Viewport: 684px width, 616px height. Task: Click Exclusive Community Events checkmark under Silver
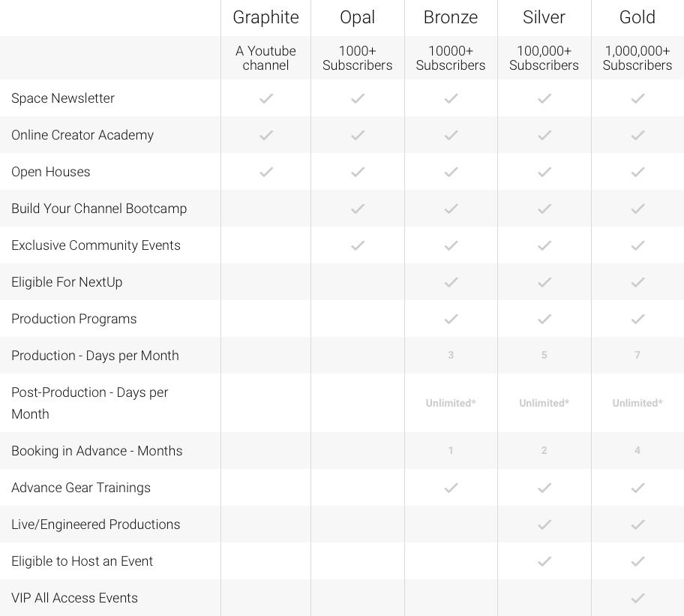click(544, 245)
